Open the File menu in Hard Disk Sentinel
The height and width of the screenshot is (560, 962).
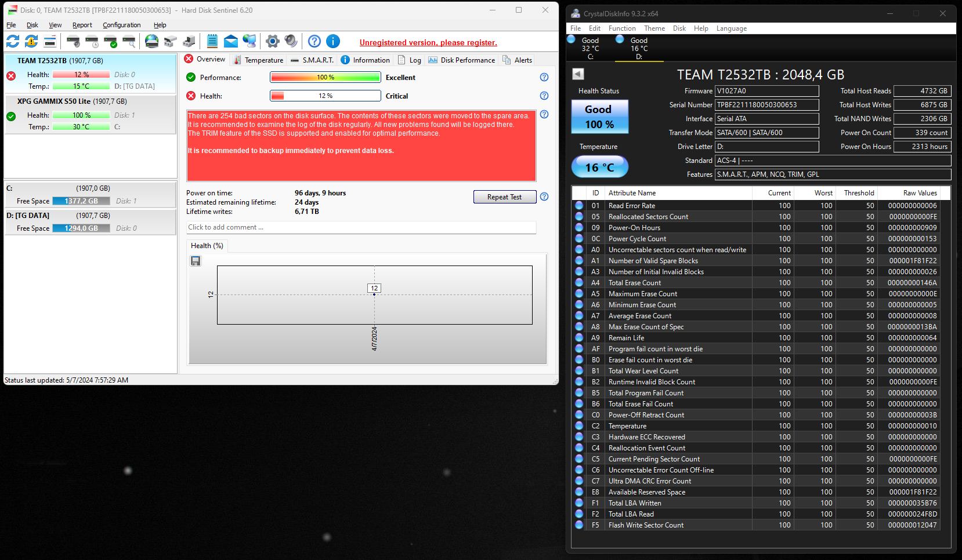(x=11, y=25)
